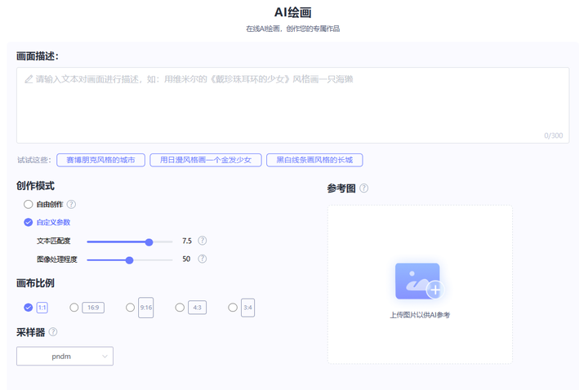Click the 文本匹配度 slider handle
This screenshot has width=588, height=390.
pos(149,242)
